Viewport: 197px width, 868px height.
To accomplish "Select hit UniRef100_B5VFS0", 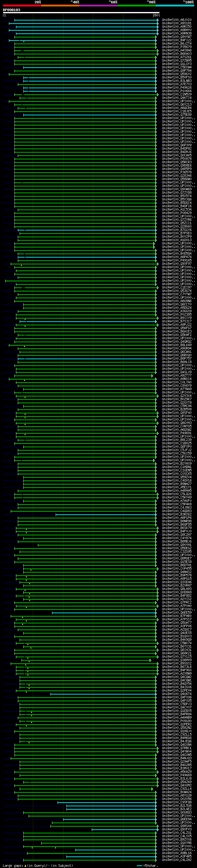I will pos(176,78).
